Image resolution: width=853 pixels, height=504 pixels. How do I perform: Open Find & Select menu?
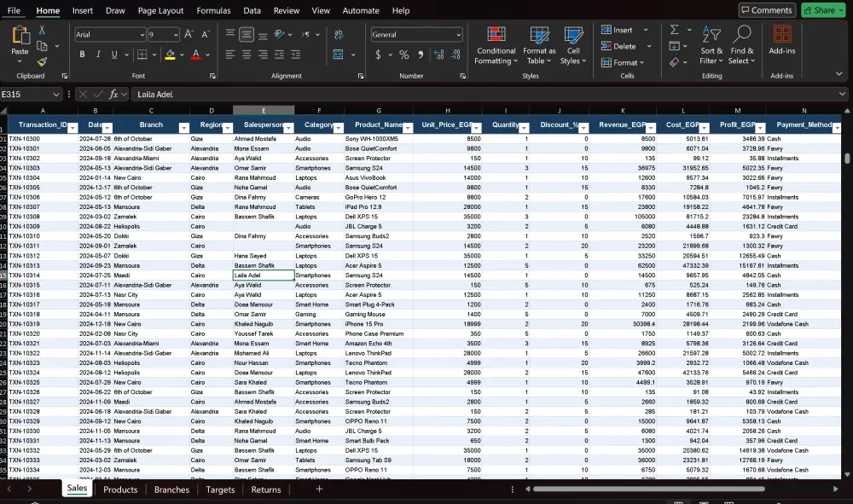click(x=742, y=46)
